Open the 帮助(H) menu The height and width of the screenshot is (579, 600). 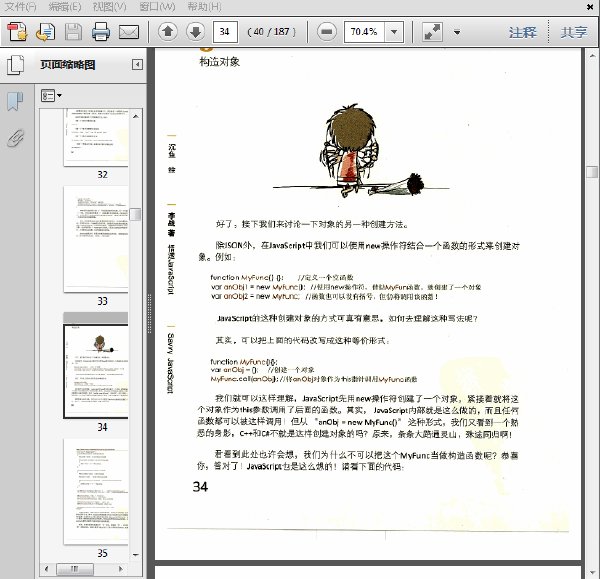click(x=204, y=7)
